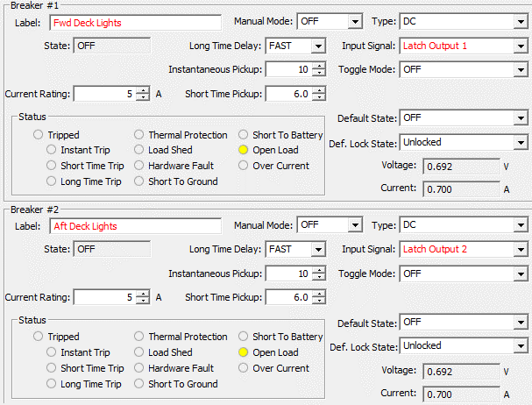The width and height of the screenshot is (532, 405).
Task: Open Breaker #2 Toggle Mode dropdown
Action: [x=520, y=274]
